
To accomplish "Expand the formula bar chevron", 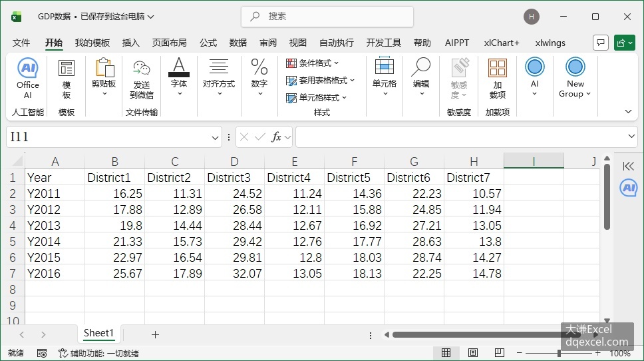I will (x=631, y=136).
